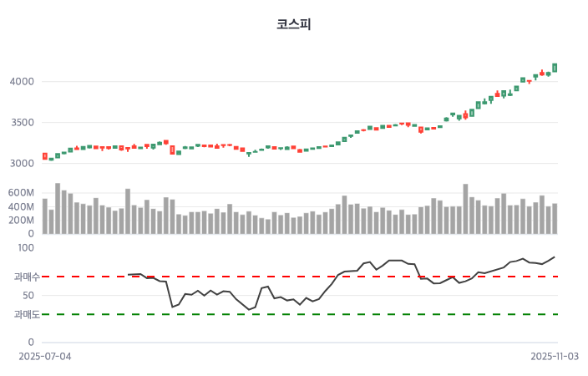
Task: Click the 200M volume axis label
Action: pos(20,220)
